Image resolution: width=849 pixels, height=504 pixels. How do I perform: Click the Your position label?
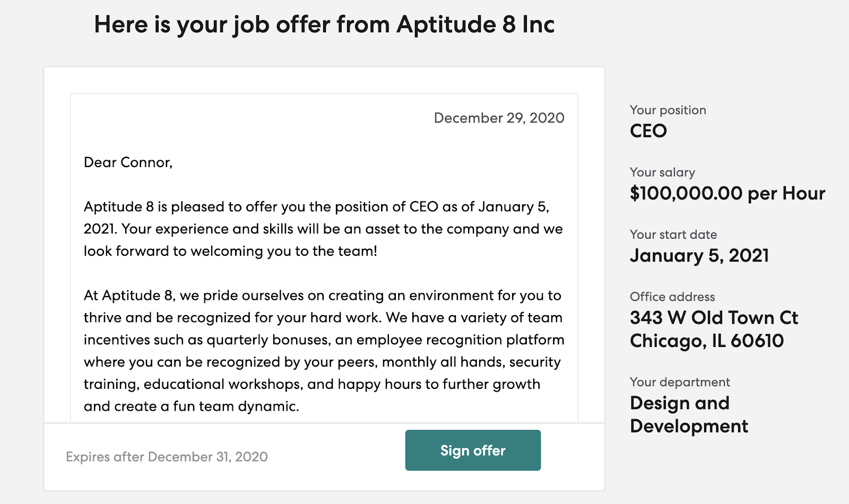point(668,110)
